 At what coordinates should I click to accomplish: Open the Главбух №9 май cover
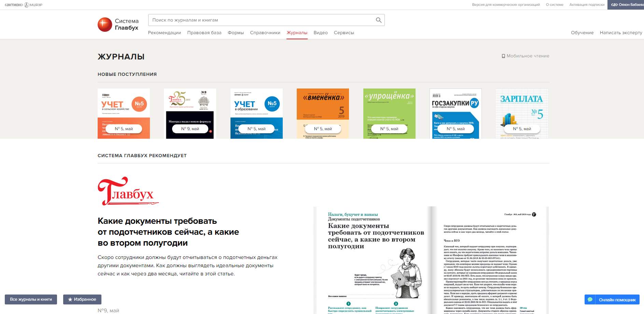point(190,113)
